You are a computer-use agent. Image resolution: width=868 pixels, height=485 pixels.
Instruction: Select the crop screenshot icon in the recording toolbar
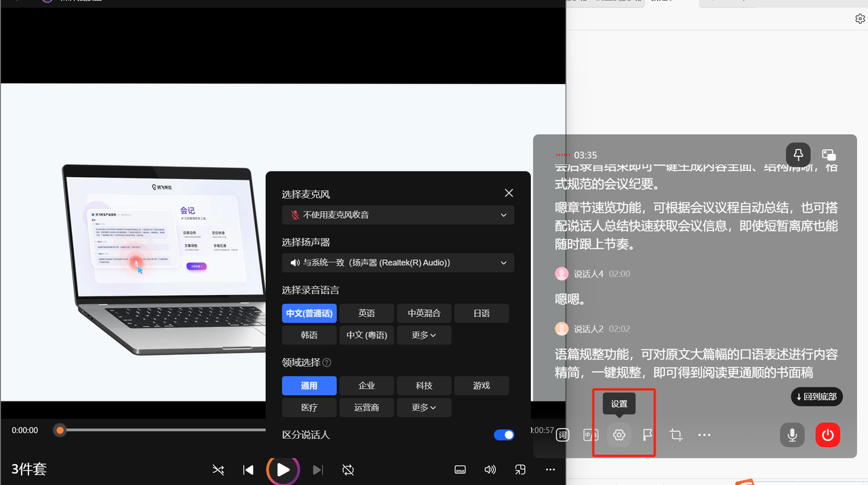tap(676, 435)
